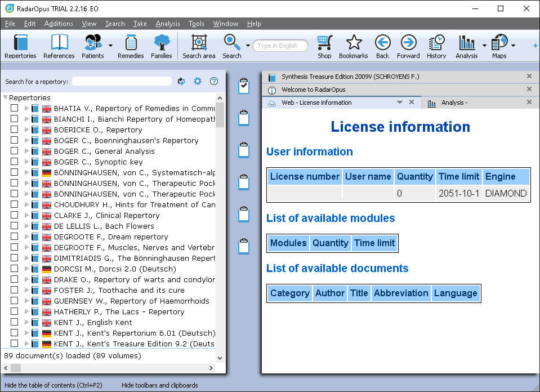Switch to the Welcome to RadarOpus tab
Screen dimensions: 540x392
[314, 90]
